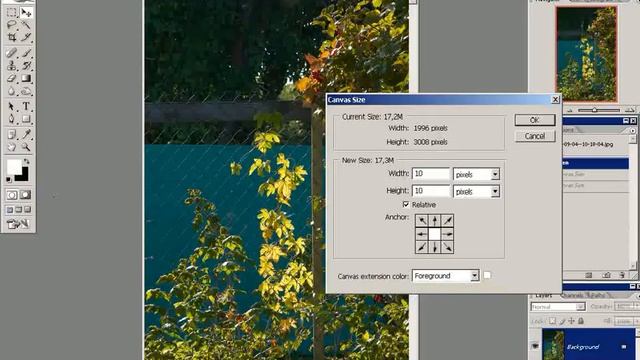Select the Gradient tool
Image resolution: width=640 pixels, height=360 pixels.
pyautogui.click(x=26, y=78)
